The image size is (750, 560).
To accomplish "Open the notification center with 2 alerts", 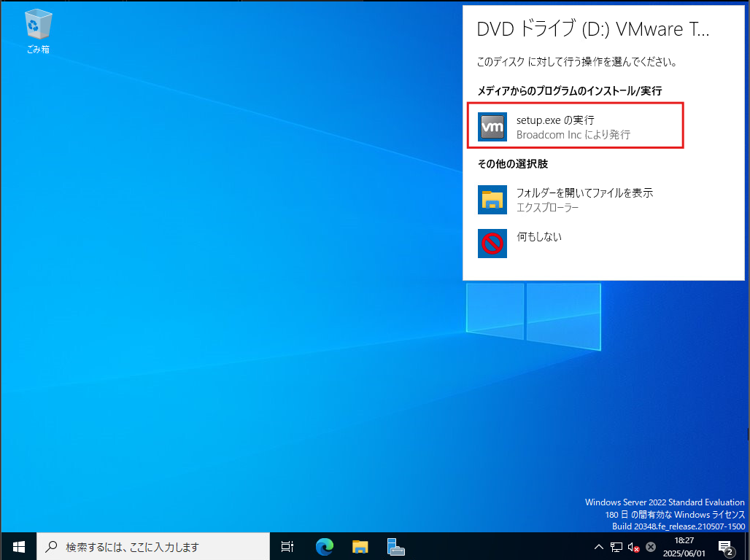I will click(726, 547).
